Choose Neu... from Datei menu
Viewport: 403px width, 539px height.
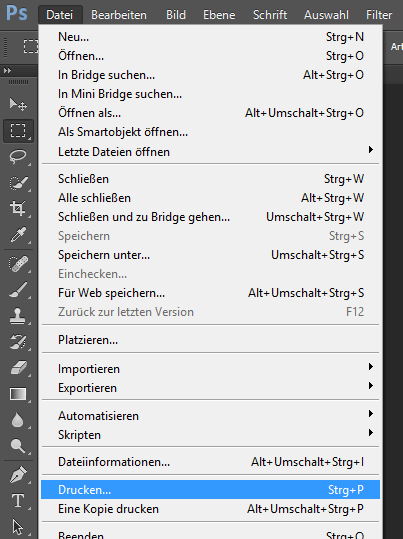(210, 37)
